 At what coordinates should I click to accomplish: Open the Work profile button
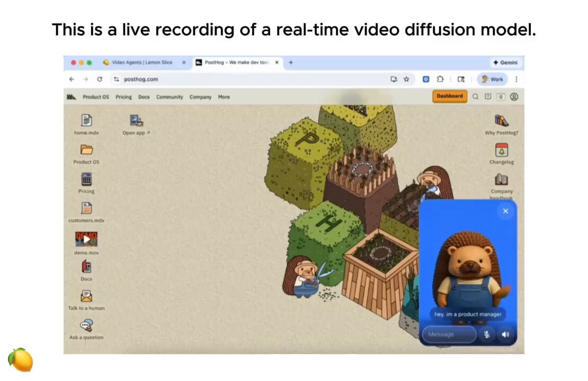492,79
